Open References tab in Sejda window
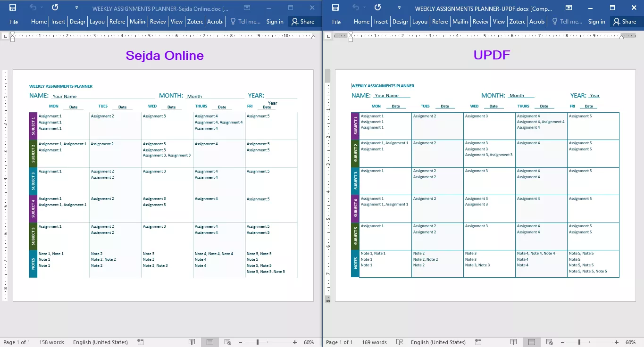 [x=117, y=22]
